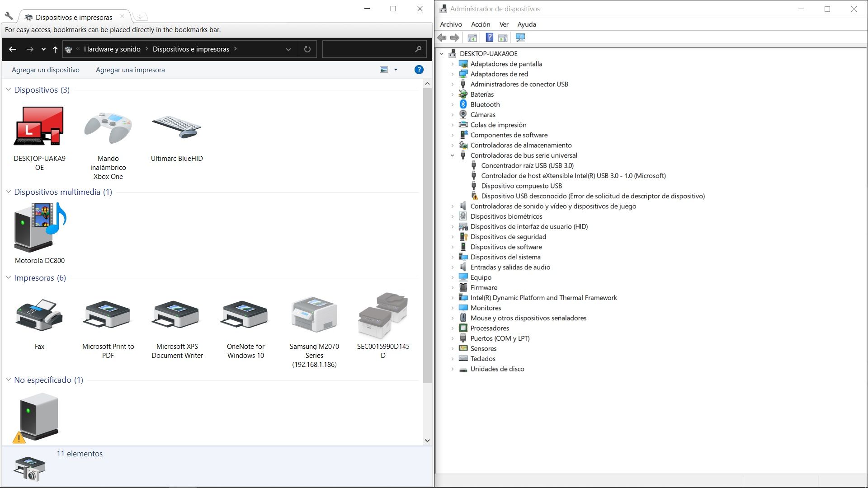Click the wrench icon in window title
Screen dimensions: 868x488
[x=9, y=15]
